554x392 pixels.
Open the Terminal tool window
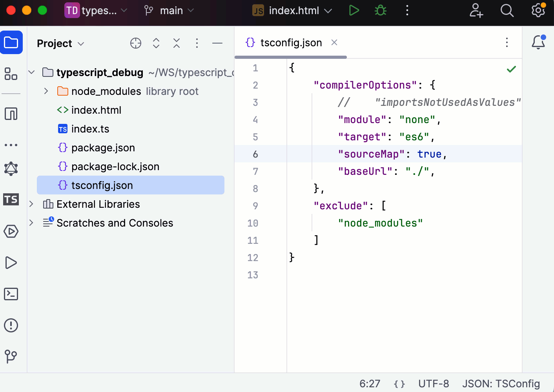tap(11, 294)
